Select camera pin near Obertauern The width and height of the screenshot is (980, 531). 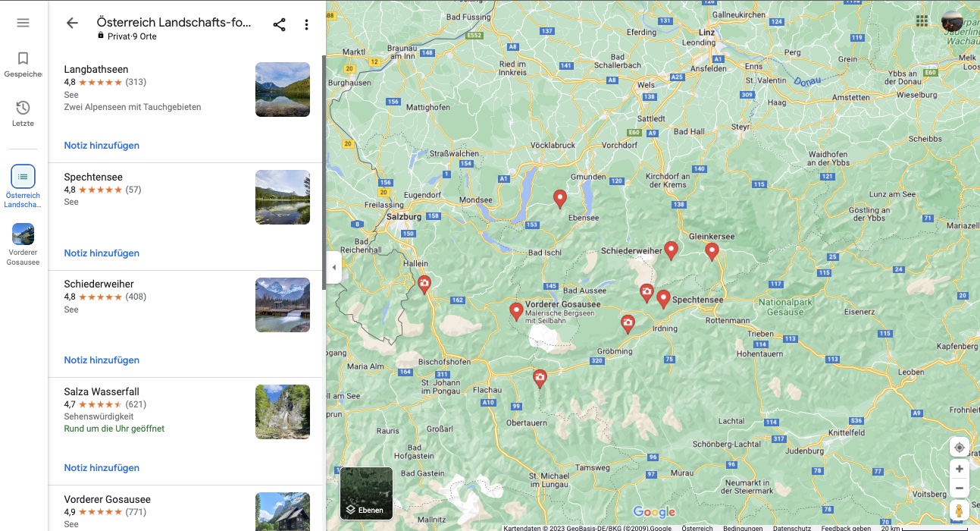(x=540, y=378)
